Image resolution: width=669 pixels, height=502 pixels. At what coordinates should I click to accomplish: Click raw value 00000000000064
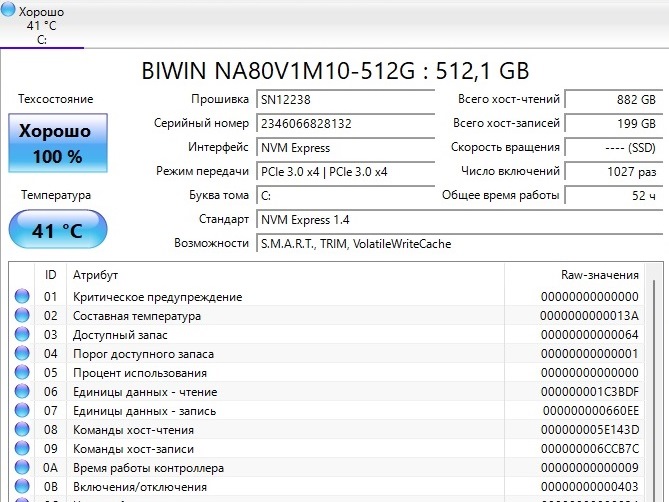click(590, 335)
